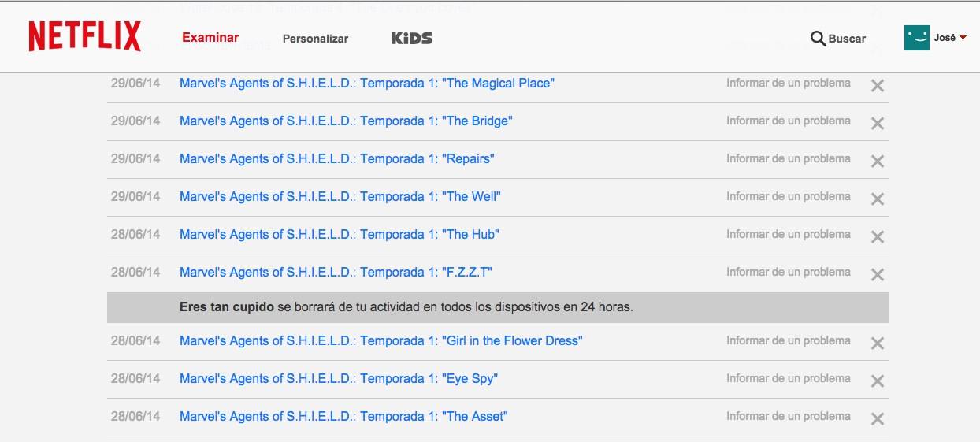The width and height of the screenshot is (980, 442).
Task: Report a problem with "The Bridge"
Action: 789,121
